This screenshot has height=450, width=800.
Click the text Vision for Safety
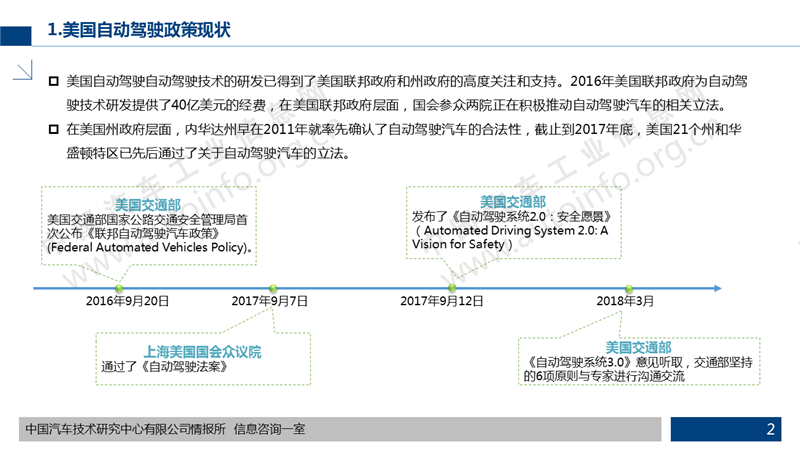tap(458, 244)
